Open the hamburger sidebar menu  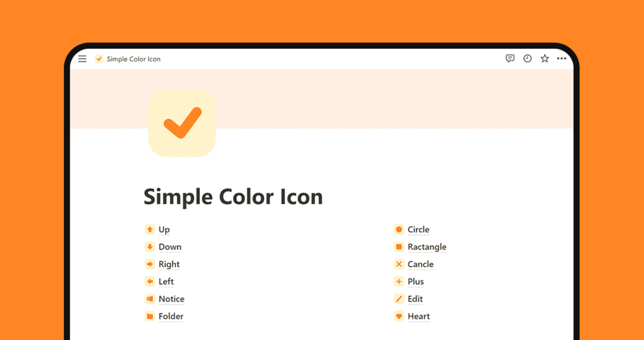(x=82, y=59)
